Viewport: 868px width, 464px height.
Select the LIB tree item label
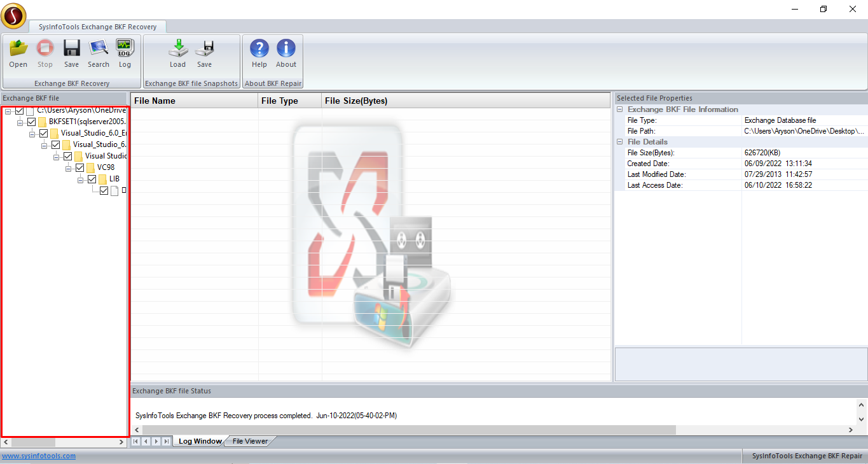tap(114, 179)
